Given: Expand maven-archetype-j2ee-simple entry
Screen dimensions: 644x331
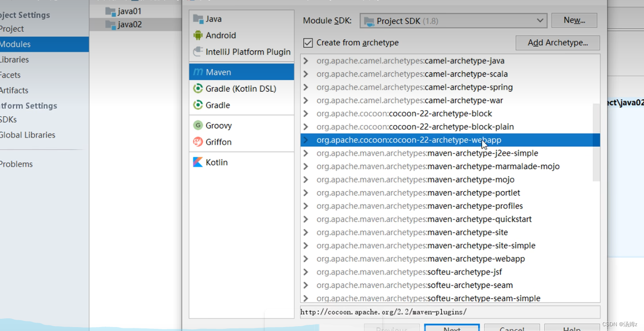Looking at the screenshot, I should pyautogui.click(x=306, y=153).
